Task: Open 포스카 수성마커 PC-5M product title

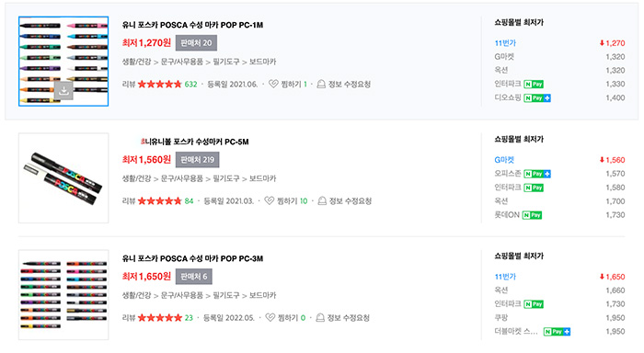Action: (x=195, y=142)
